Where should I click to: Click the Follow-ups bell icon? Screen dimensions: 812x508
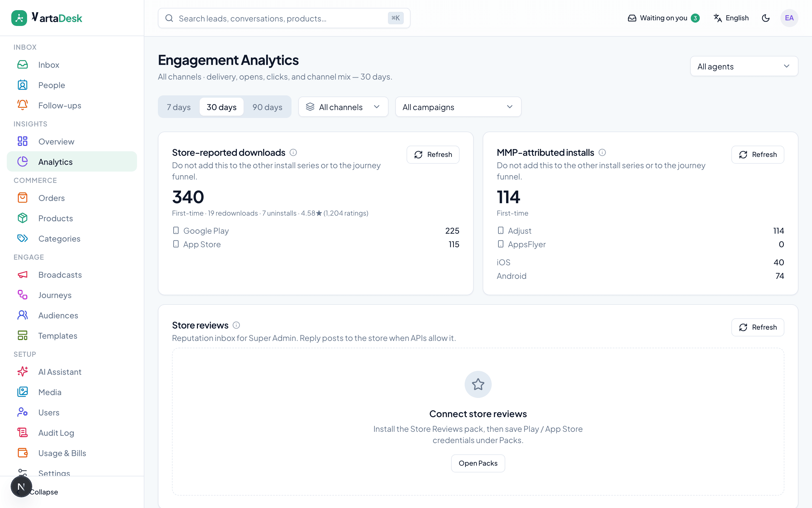(23, 105)
